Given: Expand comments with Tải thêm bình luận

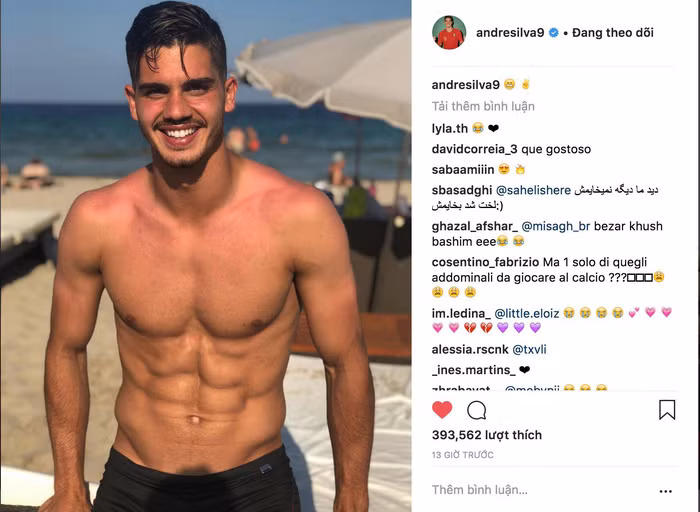Looking at the screenshot, I should click(x=483, y=106).
